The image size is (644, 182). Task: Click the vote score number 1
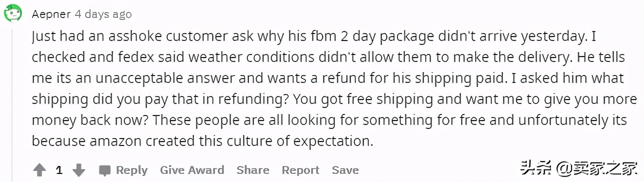(59, 170)
